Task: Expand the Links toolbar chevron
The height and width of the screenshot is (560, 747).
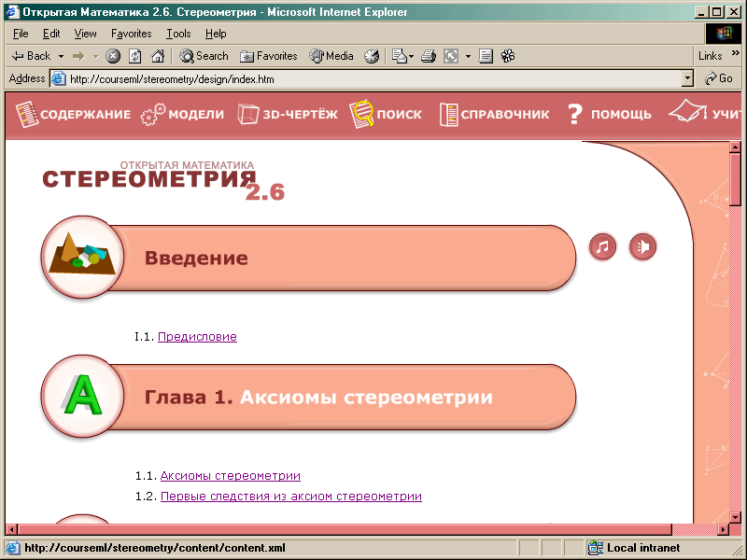Action: (x=735, y=52)
